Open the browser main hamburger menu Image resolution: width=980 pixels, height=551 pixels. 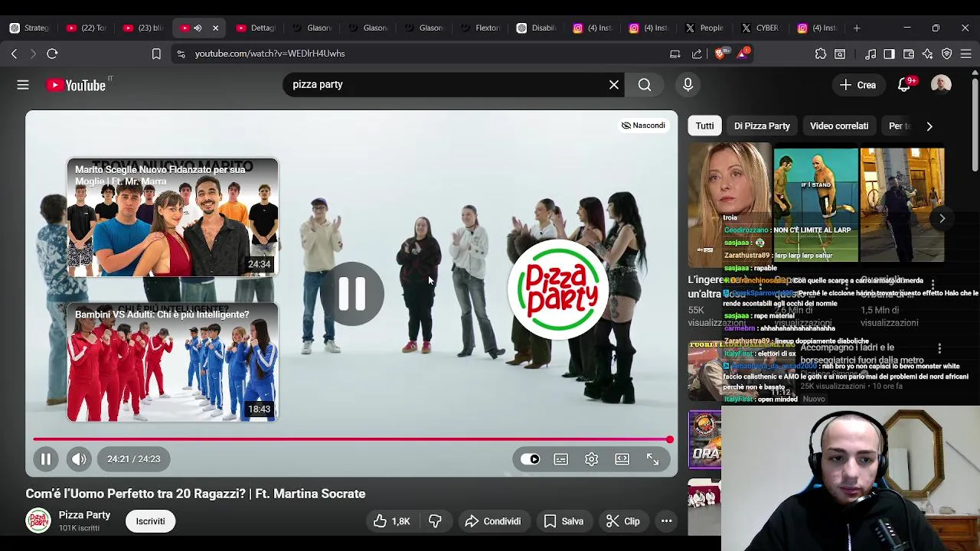(x=966, y=54)
